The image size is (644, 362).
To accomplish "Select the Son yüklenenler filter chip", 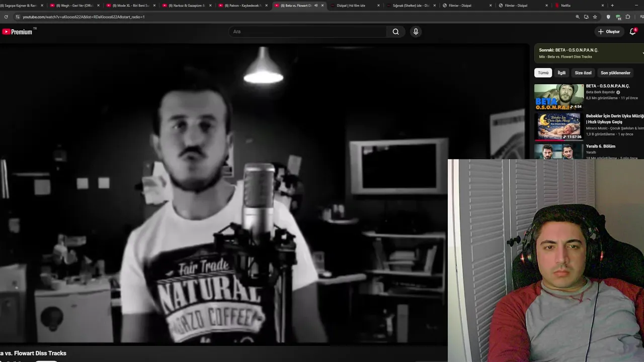I will [x=615, y=73].
